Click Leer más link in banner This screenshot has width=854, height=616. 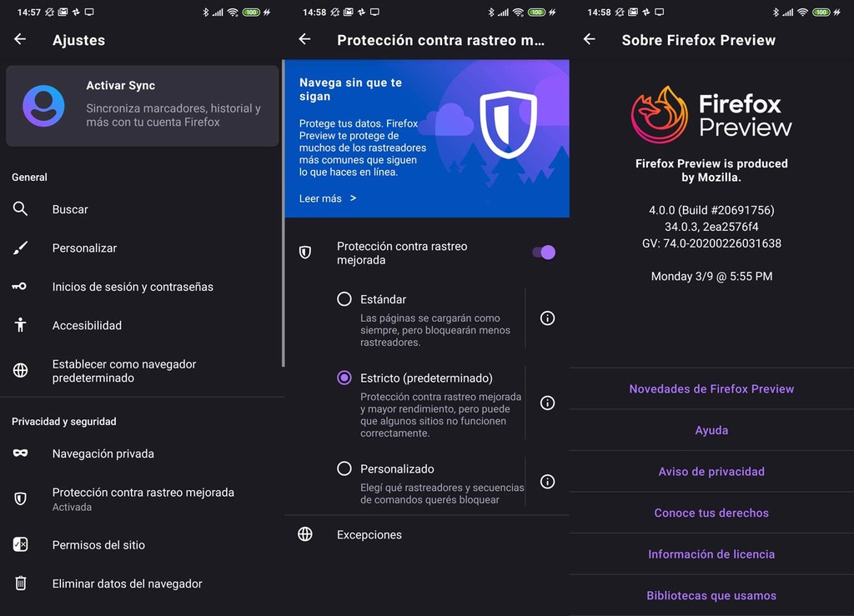pyautogui.click(x=327, y=198)
